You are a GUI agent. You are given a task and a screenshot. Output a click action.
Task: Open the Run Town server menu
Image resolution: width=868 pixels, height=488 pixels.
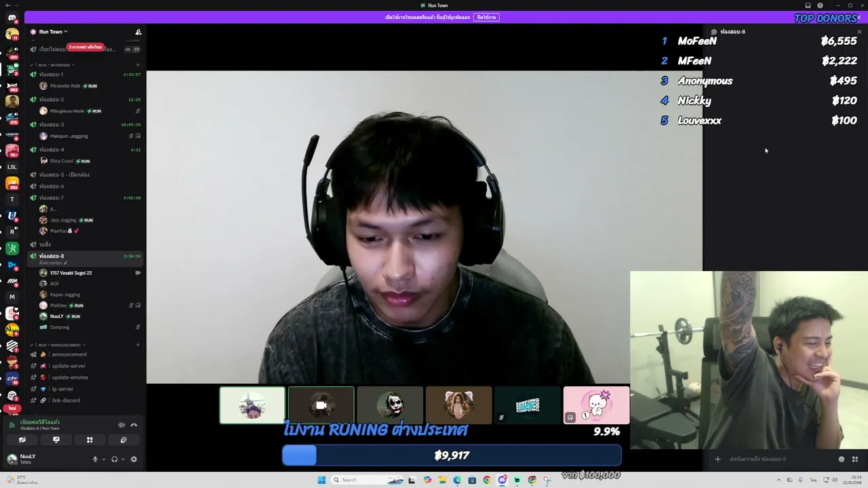pos(53,32)
